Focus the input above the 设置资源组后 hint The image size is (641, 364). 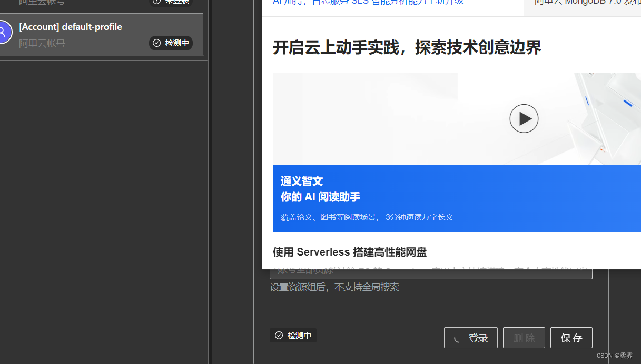pos(431,274)
